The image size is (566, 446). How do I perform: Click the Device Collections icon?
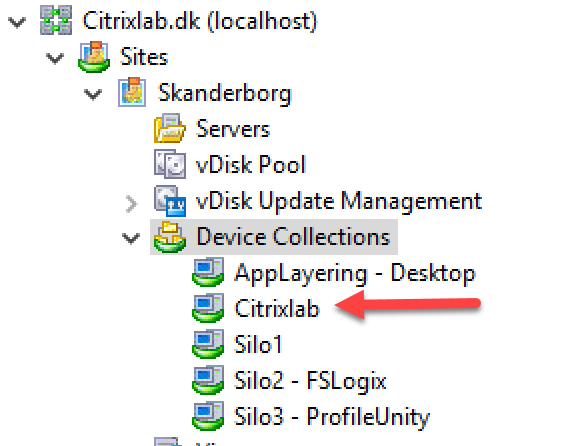click(x=170, y=237)
